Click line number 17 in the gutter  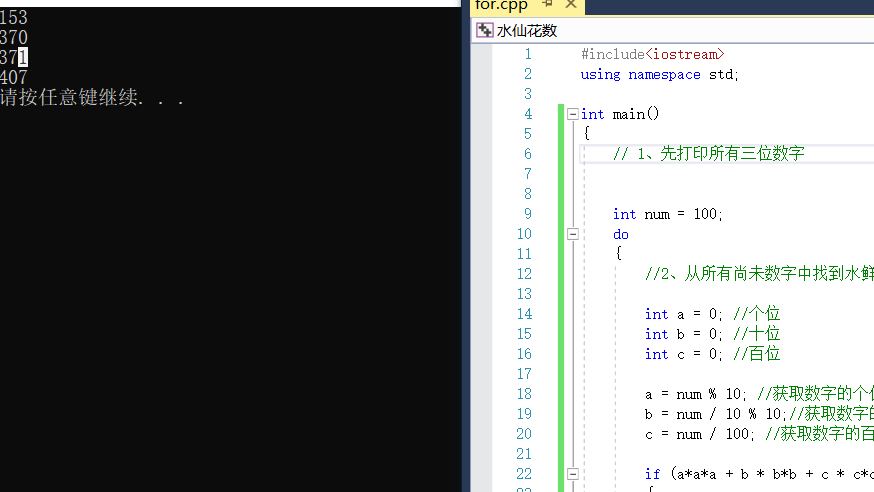[524, 374]
